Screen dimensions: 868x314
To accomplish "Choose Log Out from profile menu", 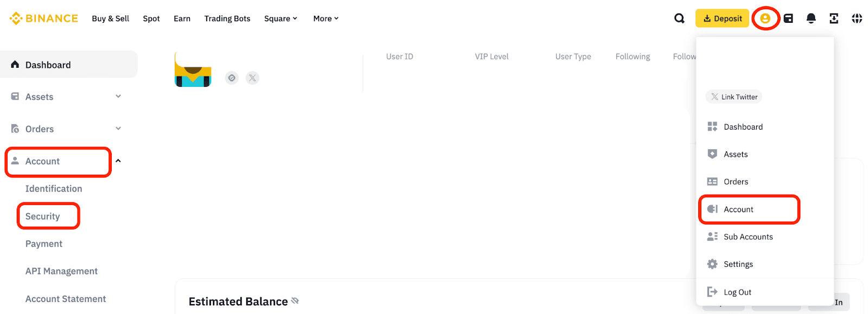I will pyautogui.click(x=737, y=292).
